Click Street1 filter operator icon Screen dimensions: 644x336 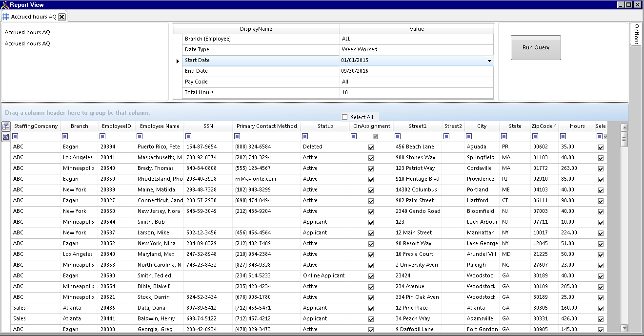click(398, 137)
